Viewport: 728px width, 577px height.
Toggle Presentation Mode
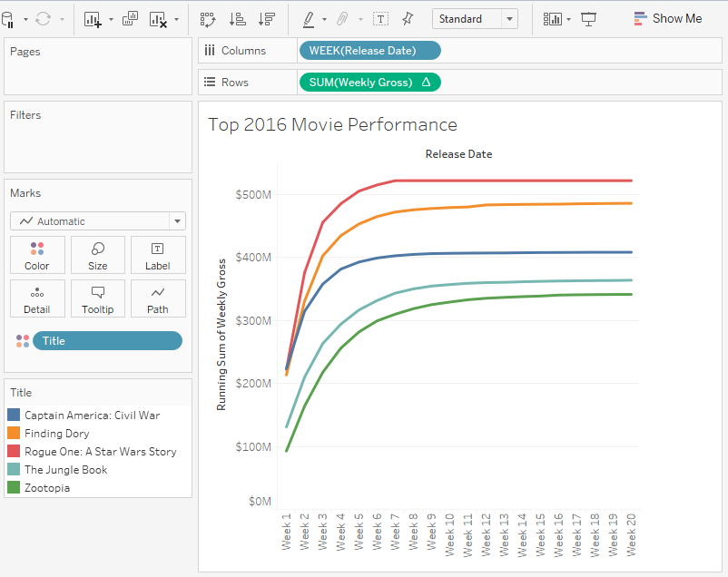pos(589,19)
